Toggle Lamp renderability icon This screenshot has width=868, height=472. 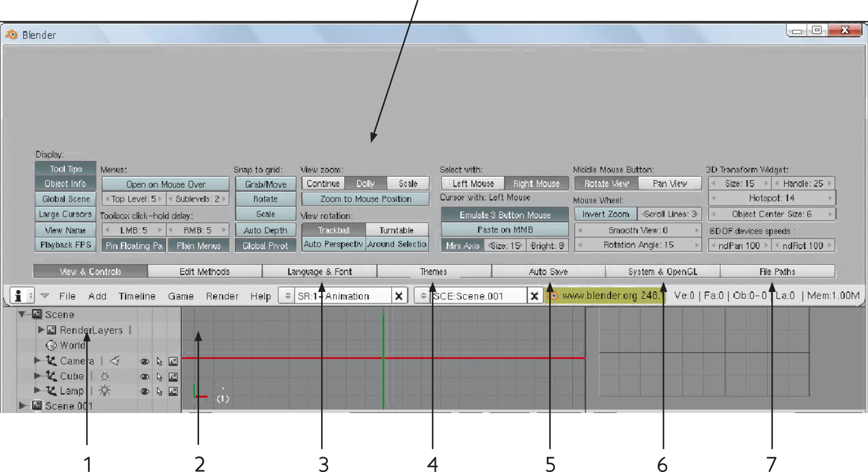(173, 391)
